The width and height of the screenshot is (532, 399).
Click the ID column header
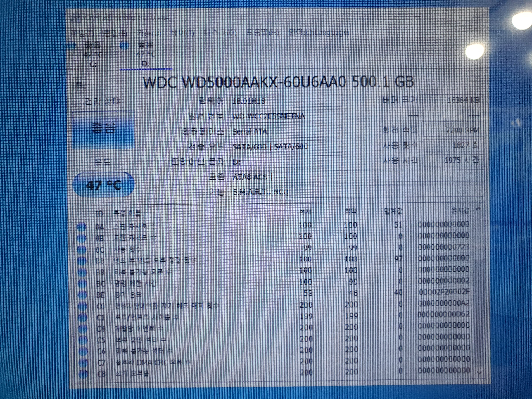point(99,214)
